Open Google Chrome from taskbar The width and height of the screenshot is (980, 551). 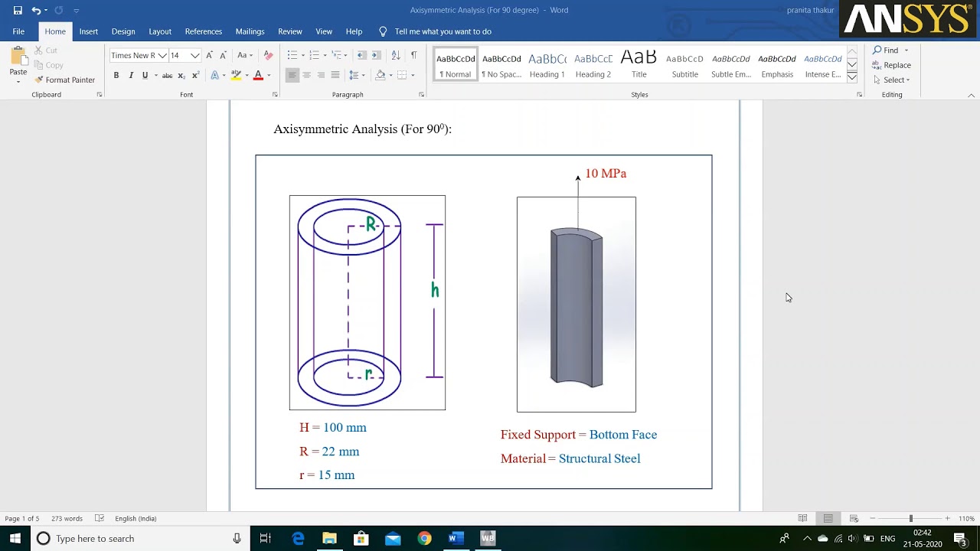click(424, 539)
